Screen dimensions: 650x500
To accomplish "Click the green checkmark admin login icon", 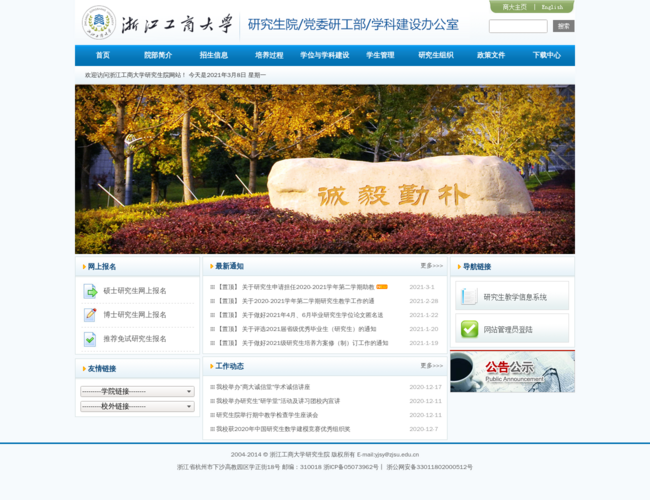I will (469, 329).
